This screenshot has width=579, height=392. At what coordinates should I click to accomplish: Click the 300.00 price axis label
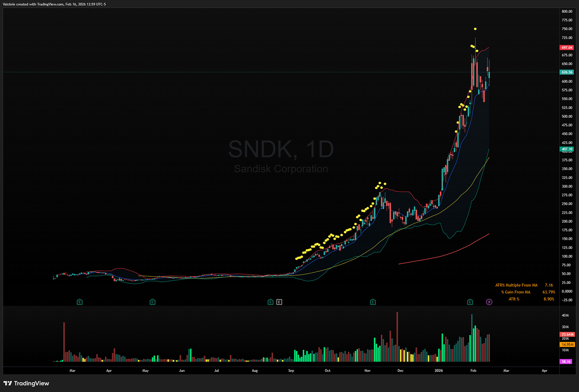tap(567, 186)
